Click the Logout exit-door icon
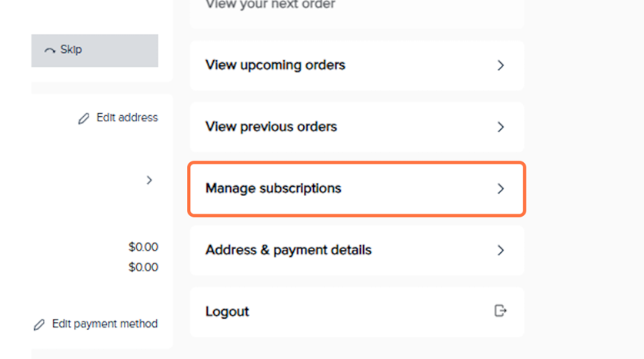The width and height of the screenshot is (644, 359). 500,311
